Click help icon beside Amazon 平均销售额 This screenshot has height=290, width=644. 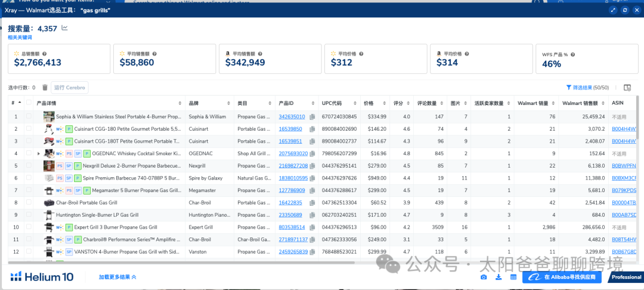point(260,54)
